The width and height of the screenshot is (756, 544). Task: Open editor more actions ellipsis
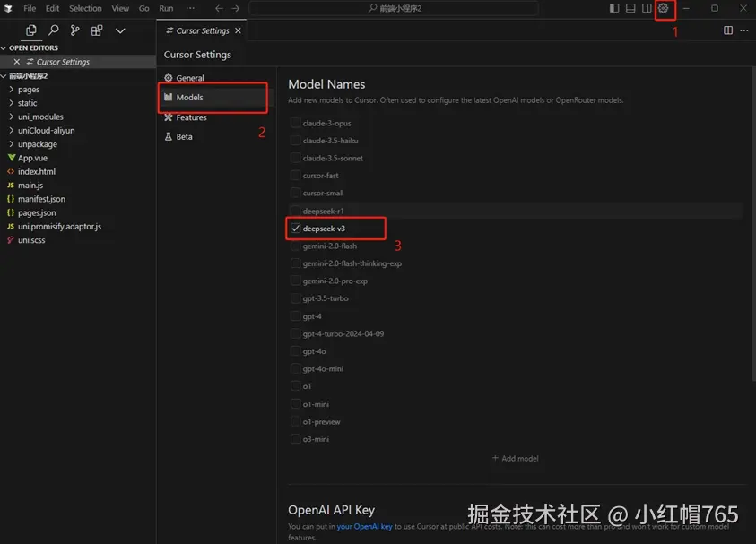(x=744, y=30)
